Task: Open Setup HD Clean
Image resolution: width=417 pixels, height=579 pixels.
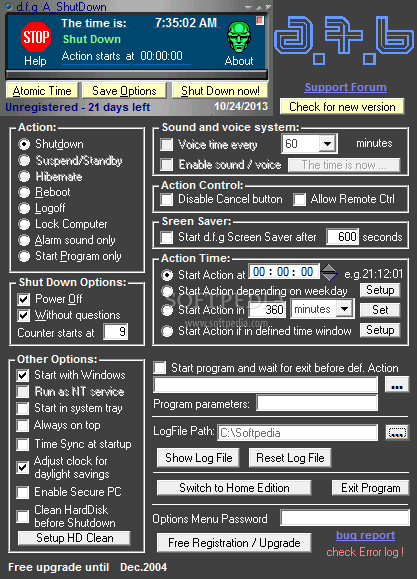Action: pyautogui.click(x=75, y=538)
